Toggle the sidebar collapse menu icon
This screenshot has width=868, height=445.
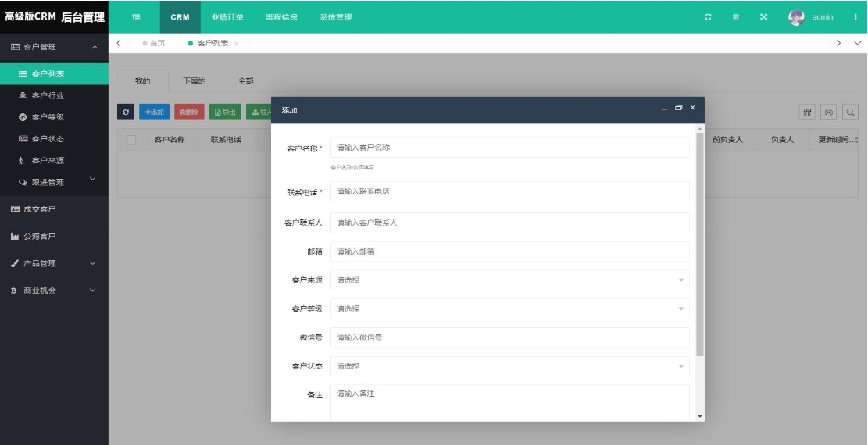[x=136, y=17]
